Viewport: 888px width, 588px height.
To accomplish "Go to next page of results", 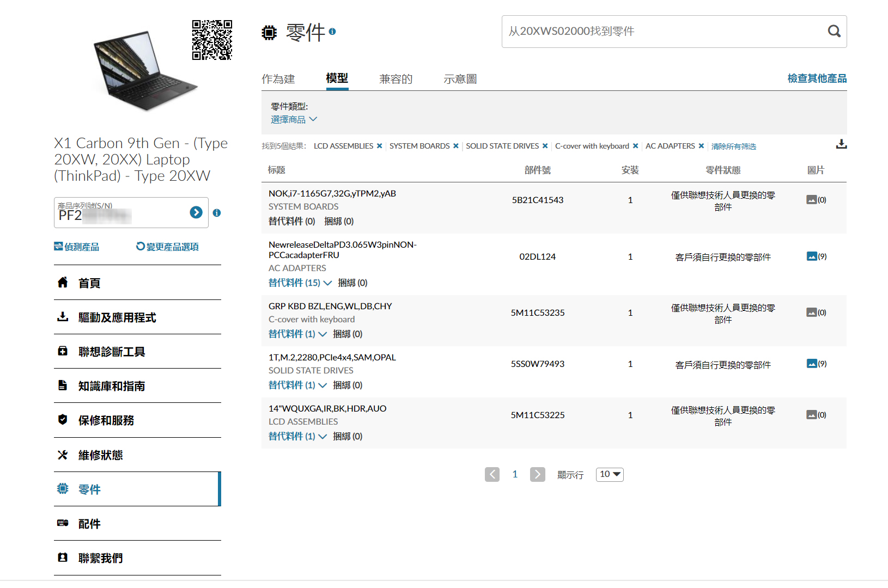I will 537,474.
